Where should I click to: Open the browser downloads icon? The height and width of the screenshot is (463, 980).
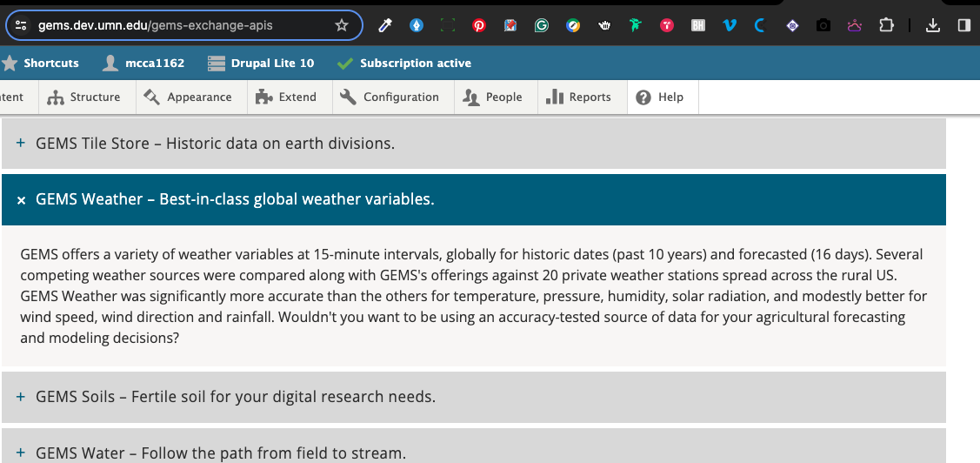pyautogui.click(x=933, y=26)
